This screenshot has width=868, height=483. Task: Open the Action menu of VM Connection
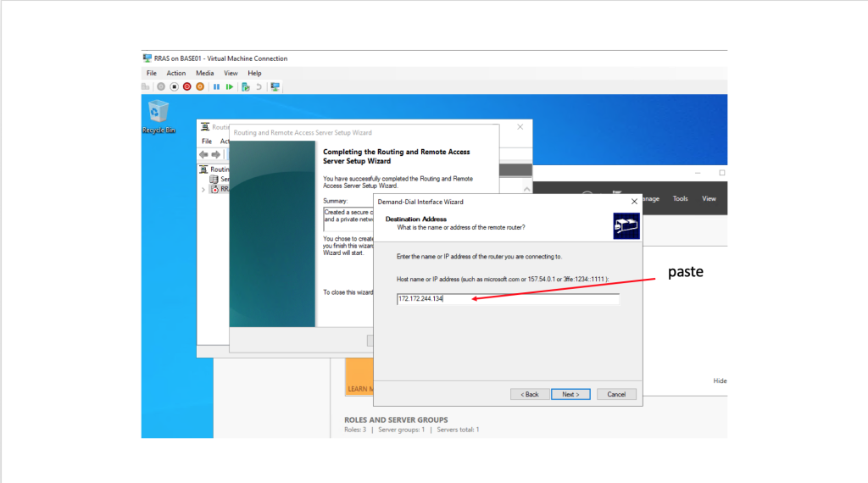click(x=175, y=73)
